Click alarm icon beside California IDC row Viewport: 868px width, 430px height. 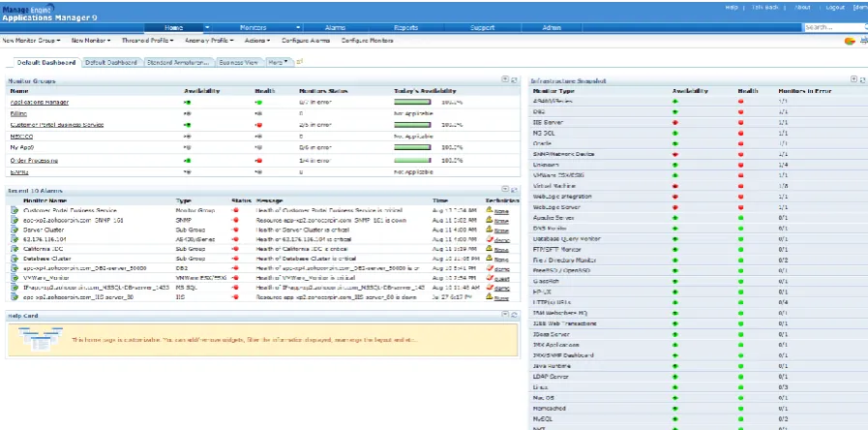[15, 249]
